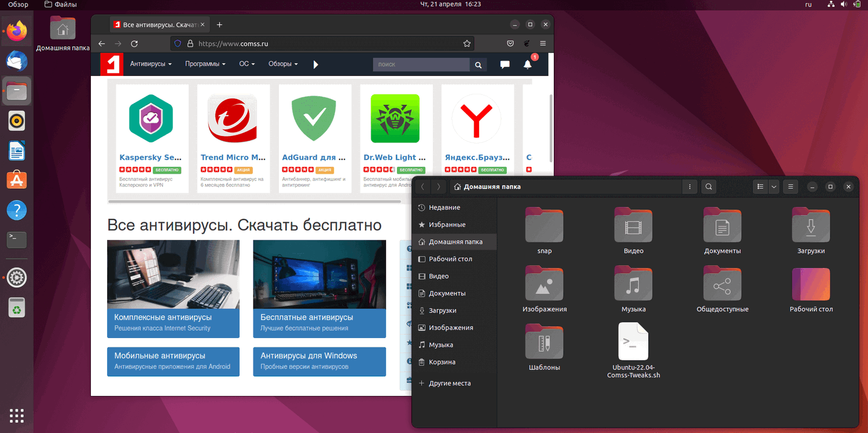Image resolution: width=868 pixels, height=433 pixels.
Task: Open the comments chat icon on comss.ru
Action: pos(505,65)
